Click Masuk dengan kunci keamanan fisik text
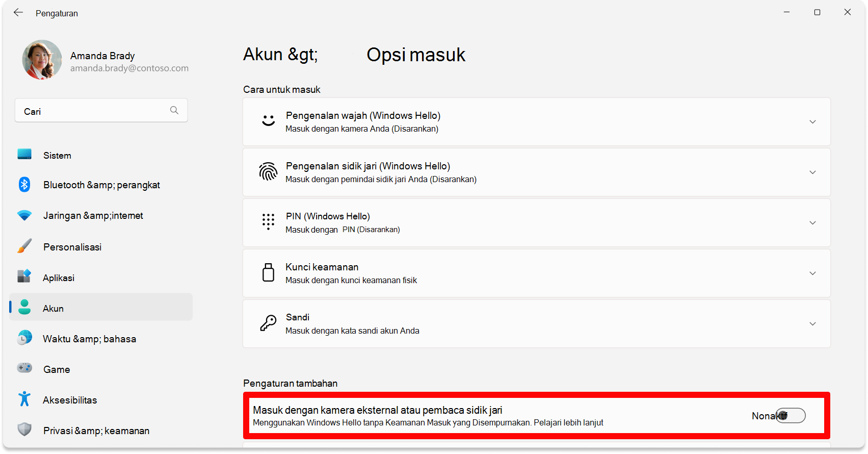This screenshot has width=868, height=454. point(351,280)
